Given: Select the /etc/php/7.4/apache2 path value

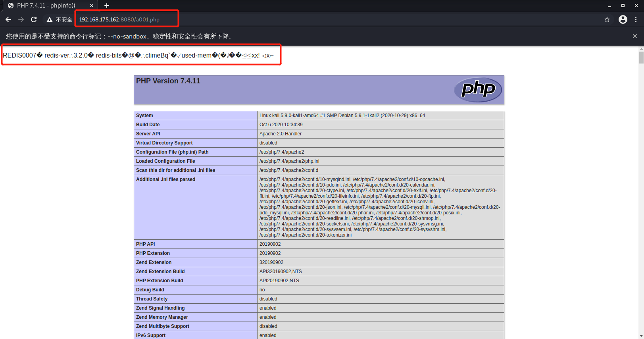Looking at the screenshot, I should coord(282,152).
